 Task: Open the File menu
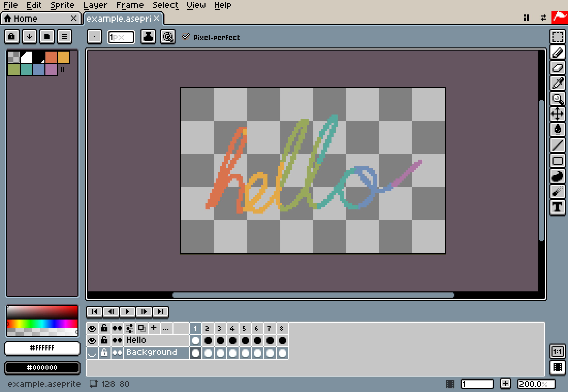point(11,5)
